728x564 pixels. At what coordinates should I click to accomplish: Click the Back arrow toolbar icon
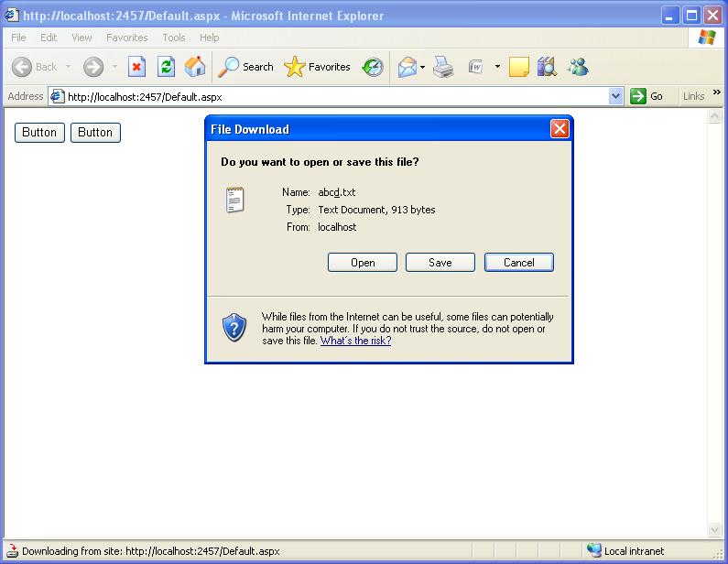pyautogui.click(x=21, y=67)
